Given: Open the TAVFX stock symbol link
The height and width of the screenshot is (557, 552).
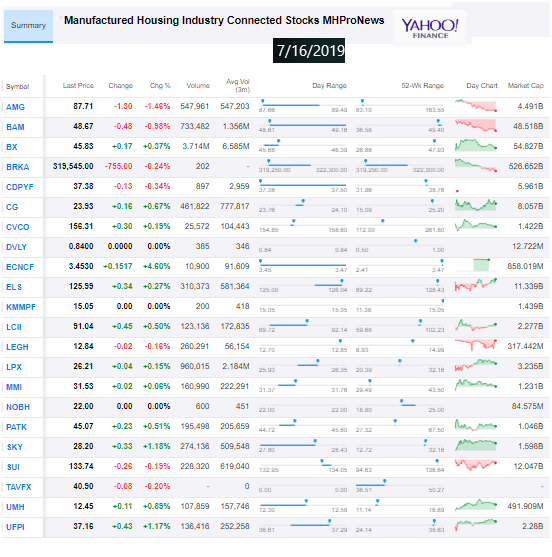Looking at the screenshot, I should pyautogui.click(x=18, y=487).
